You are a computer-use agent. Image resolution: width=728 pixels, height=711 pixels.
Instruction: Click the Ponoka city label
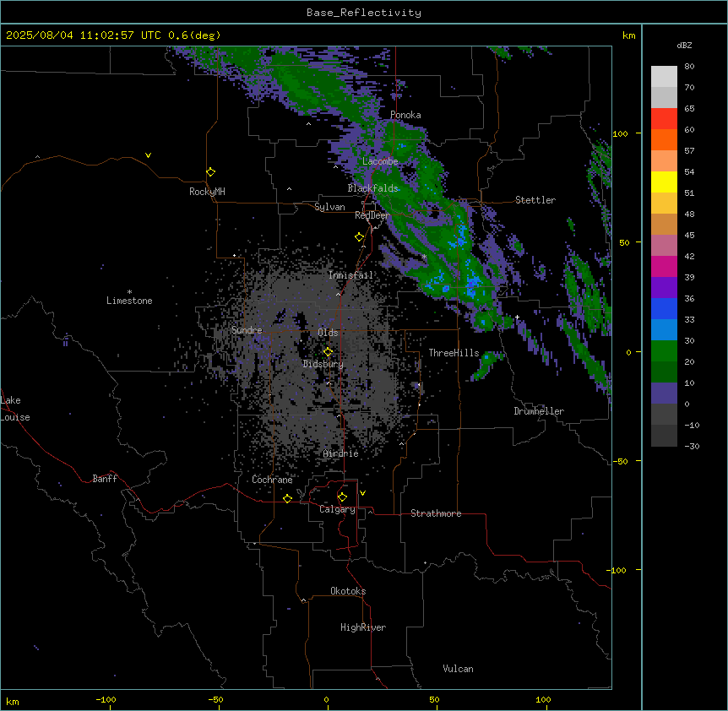[x=405, y=115]
